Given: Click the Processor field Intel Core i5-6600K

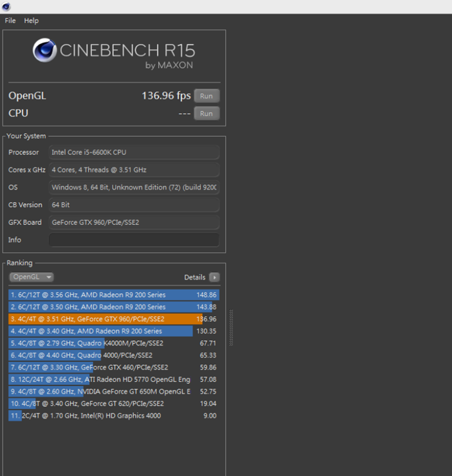Looking at the screenshot, I should (134, 152).
